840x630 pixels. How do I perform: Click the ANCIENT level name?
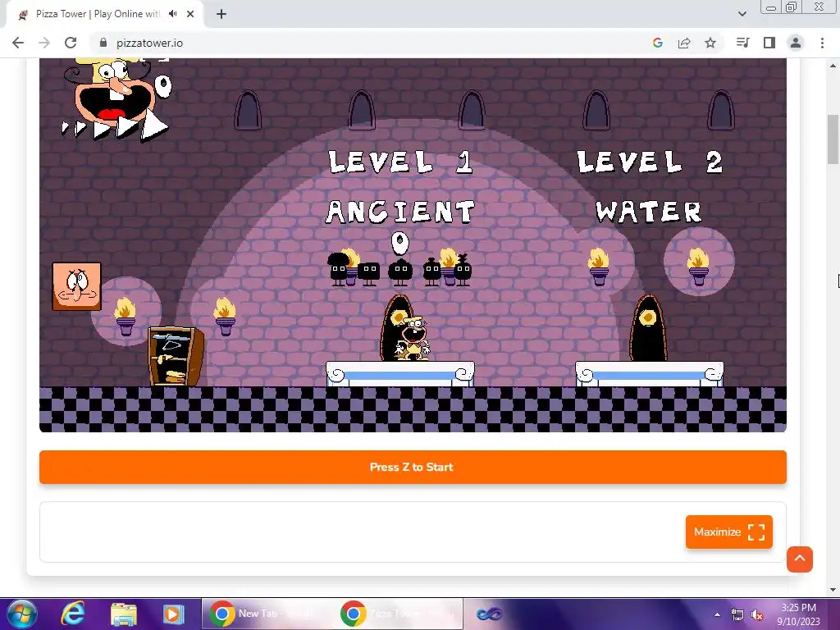pos(400,212)
